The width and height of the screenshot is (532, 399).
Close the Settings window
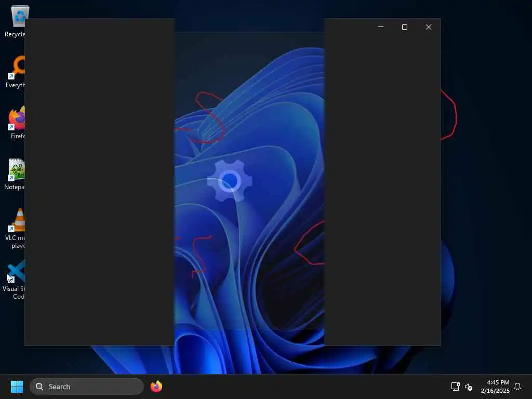(x=429, y=27)
